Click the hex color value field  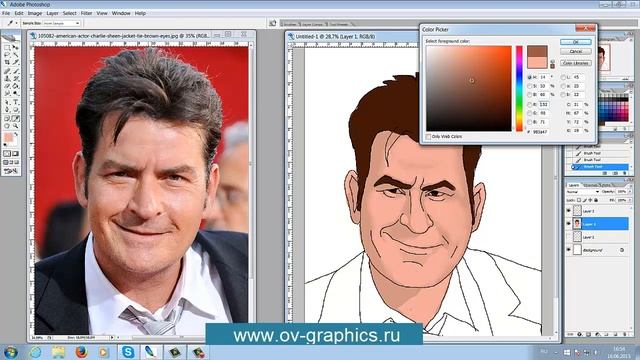(540, 132)
